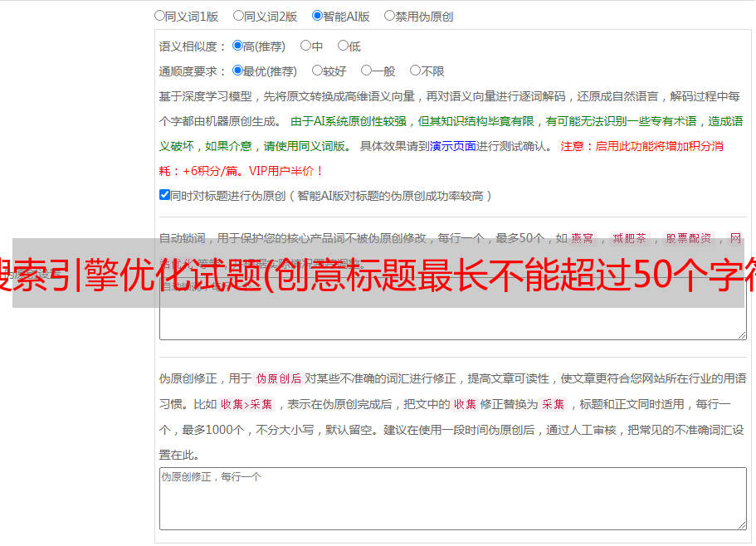Set 语义相似度 to 中
The image size is (756, 546).
tap(305, 46)
